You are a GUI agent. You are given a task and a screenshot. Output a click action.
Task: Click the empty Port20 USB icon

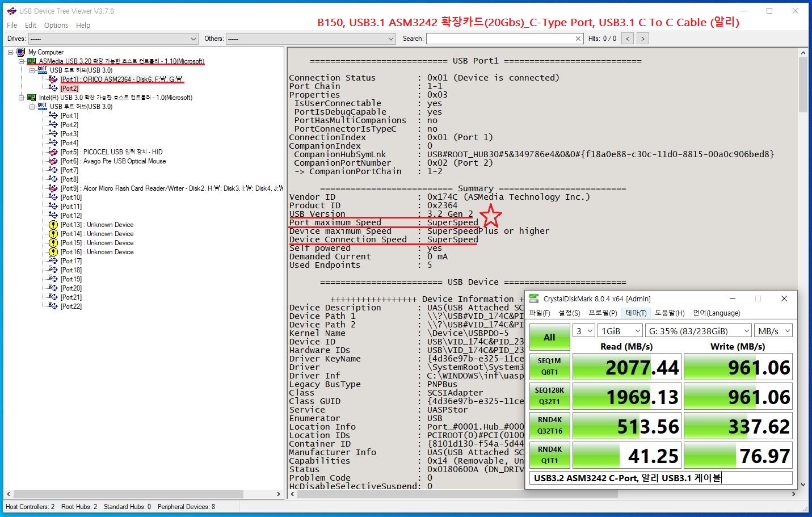pos(53,288)
